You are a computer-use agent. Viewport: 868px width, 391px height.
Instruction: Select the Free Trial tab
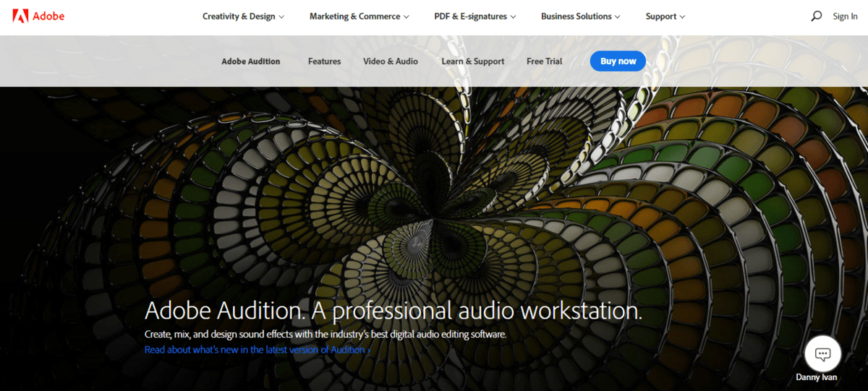click(545, 61)
